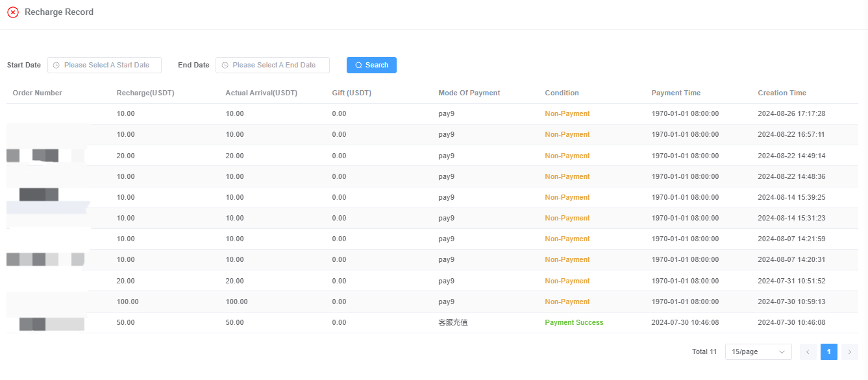
Task: Click the Order Number column header
Action: tap(38, 93)
